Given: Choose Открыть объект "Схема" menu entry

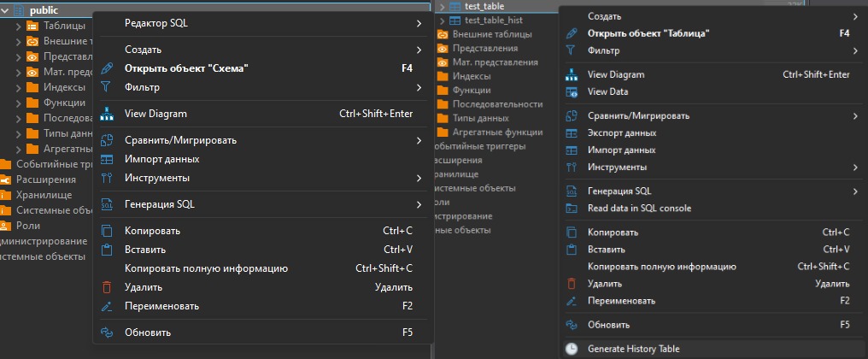Looking at the screenshot, I should click(186, 68).
